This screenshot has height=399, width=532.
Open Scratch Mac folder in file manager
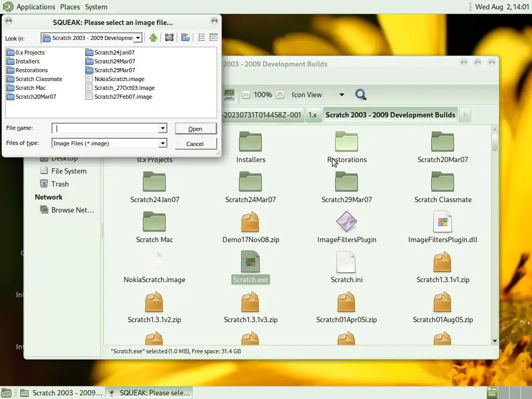(x=154, y=228)
